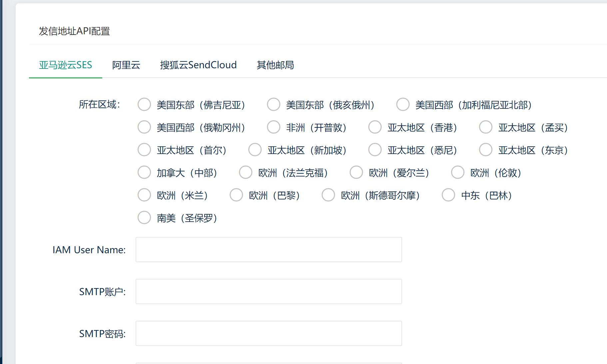Pick 亚太地区（孟买）radio button
Viewport: 607px width, 364px height.
[485, 127]
